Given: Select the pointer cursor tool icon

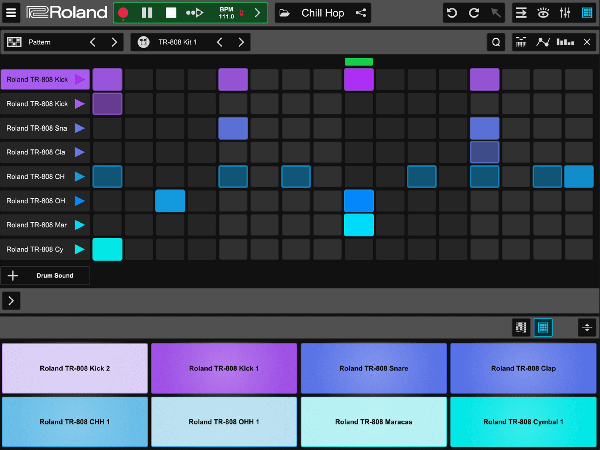Looking at the screenshot, I should [x=496, y=13].
